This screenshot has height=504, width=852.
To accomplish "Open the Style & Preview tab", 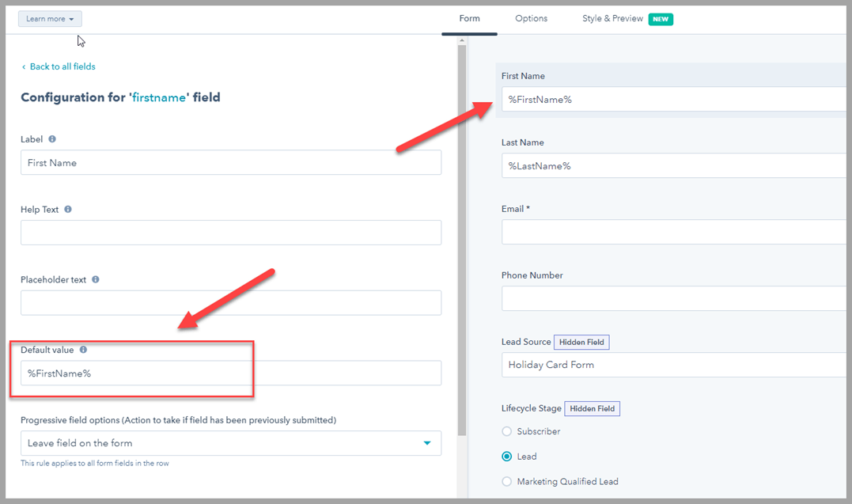I will (x=612, y=18).
